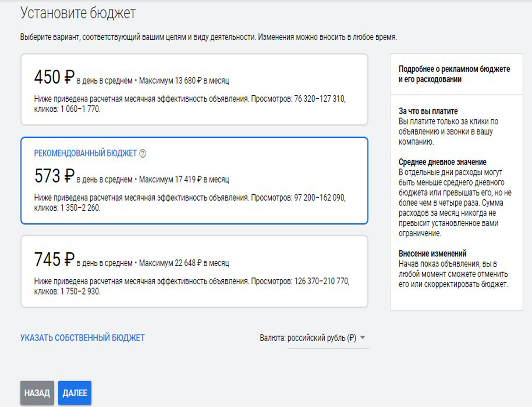Viewport: 532px width, 407px height.
Task: Select the 450 ₽ per day budget option
Action: [x=194, y=89]
